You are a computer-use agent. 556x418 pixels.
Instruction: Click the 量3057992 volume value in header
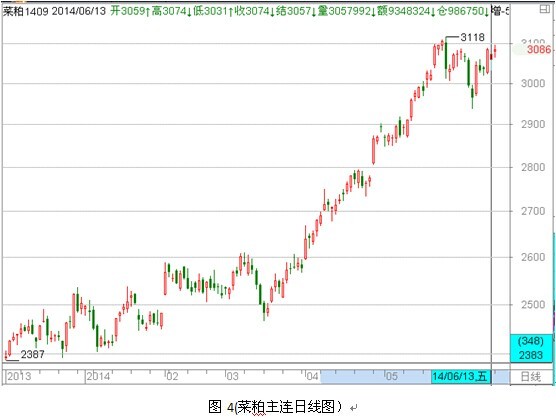tap(344, 11)
